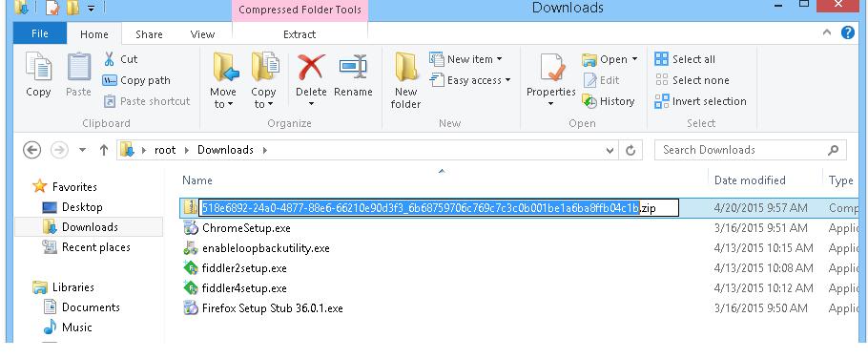Switch to the View ribbon tab
Image resolution: width=868 pixels, height=359 pixels.
click(x=202, y=34)
